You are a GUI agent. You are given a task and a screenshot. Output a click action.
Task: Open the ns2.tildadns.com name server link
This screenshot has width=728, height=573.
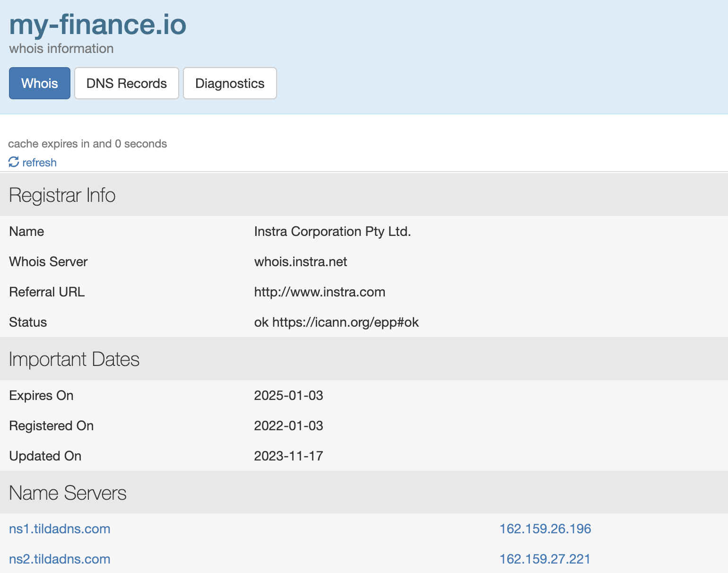pyautogui.click(x=60, y=559)
